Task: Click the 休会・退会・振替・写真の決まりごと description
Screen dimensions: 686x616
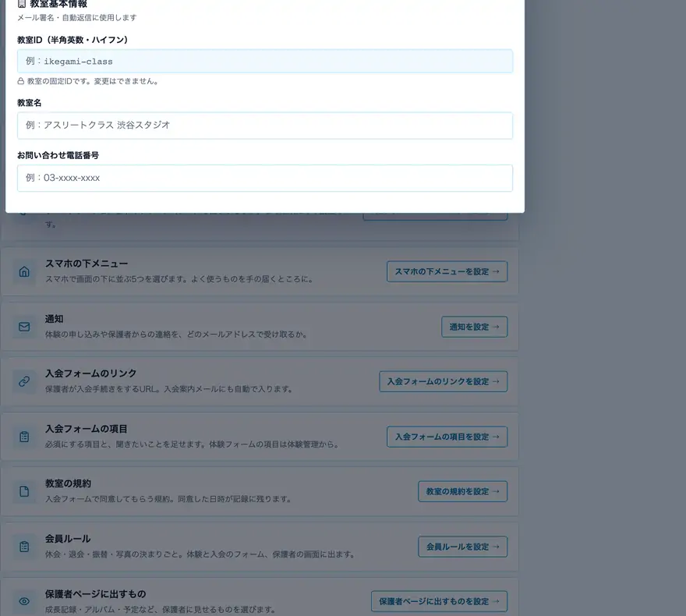Action: click(x=200, y=554)
